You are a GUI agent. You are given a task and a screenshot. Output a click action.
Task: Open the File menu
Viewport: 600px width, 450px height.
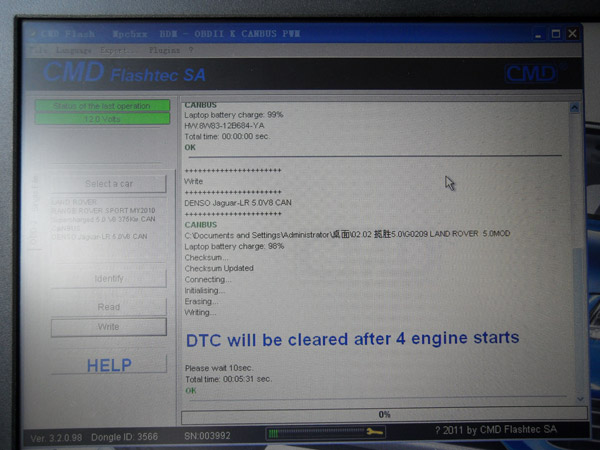click(38, 51)
